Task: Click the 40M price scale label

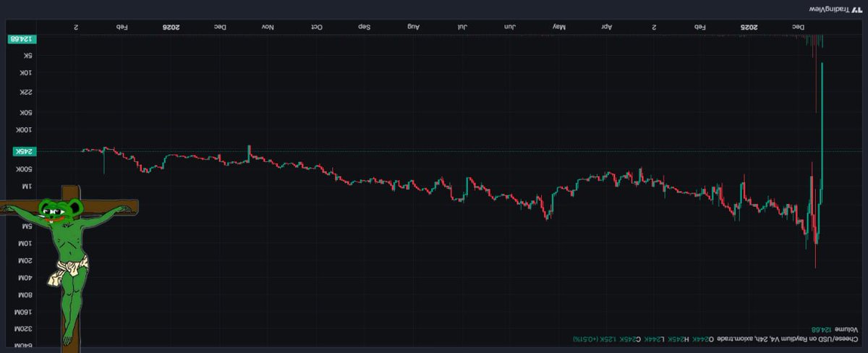Action: [25, 278]
